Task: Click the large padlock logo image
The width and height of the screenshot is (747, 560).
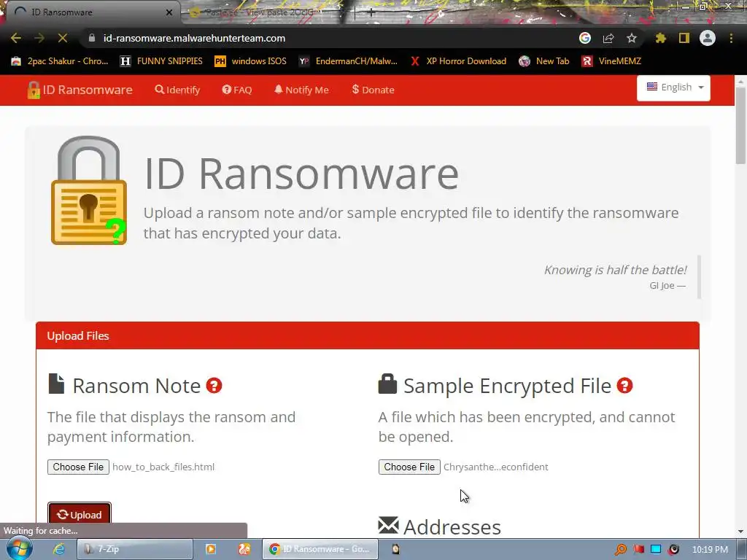Action: coord(88,190)
